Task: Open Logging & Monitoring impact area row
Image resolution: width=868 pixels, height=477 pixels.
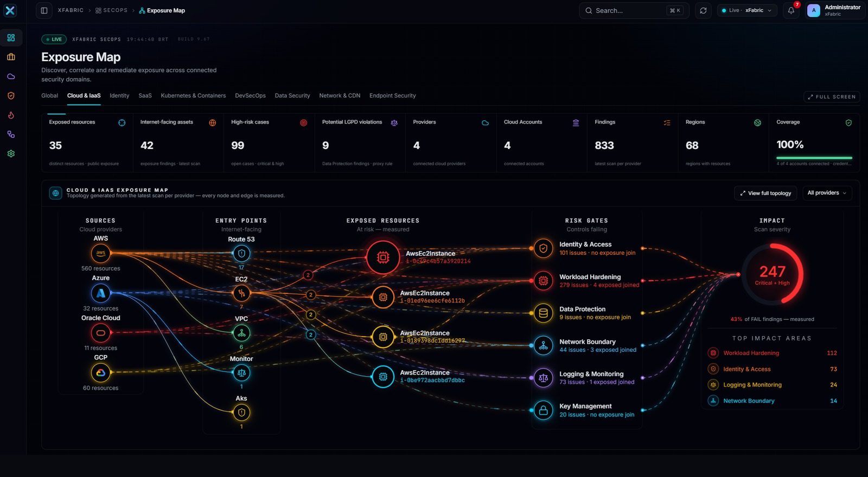Action: [x=773, y=385]
